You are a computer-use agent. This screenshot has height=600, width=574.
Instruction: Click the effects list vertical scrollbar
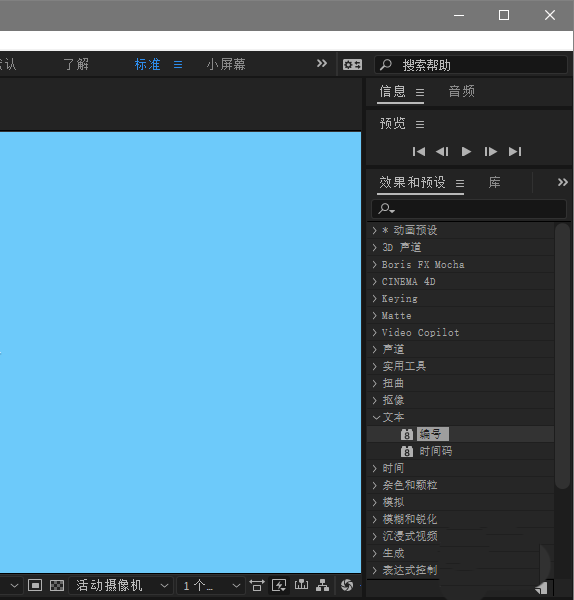pyautogui.click(x=562, y=357)
